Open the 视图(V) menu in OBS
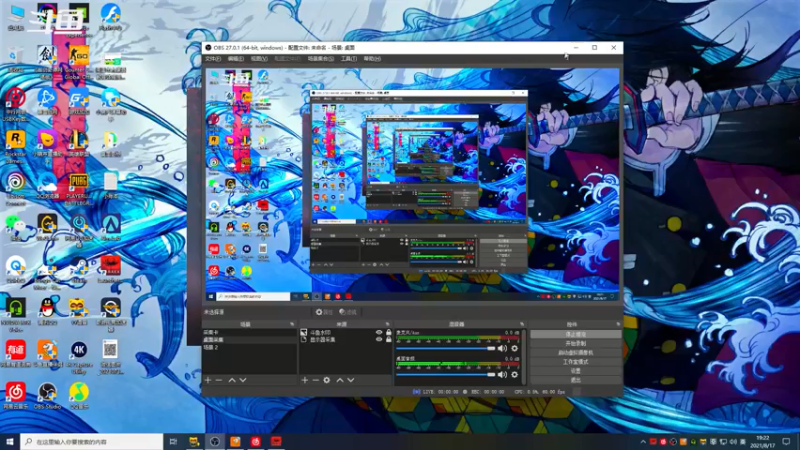800x450 pixels. pos(259,59)
